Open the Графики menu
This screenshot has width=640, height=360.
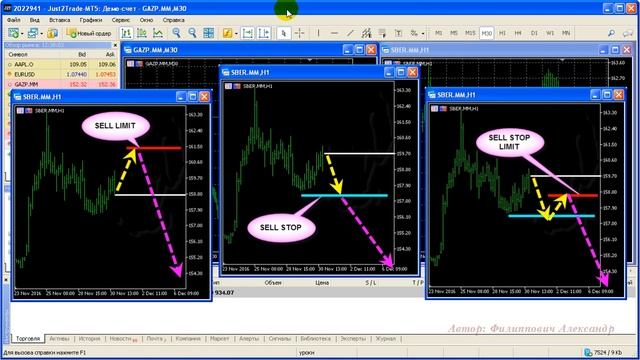click(91, 20)
